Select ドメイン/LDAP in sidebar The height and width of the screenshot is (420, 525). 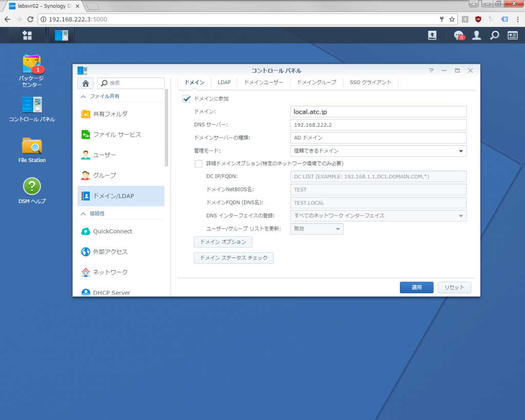click(x=121, y=196)
